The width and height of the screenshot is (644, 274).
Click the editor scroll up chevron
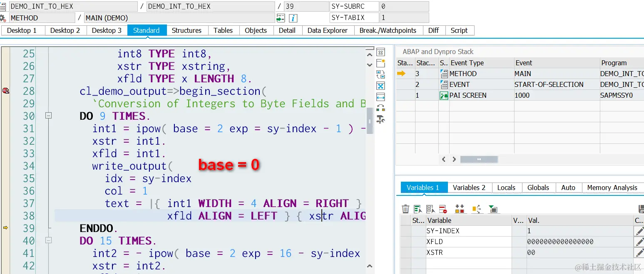(x=370, y=54)
